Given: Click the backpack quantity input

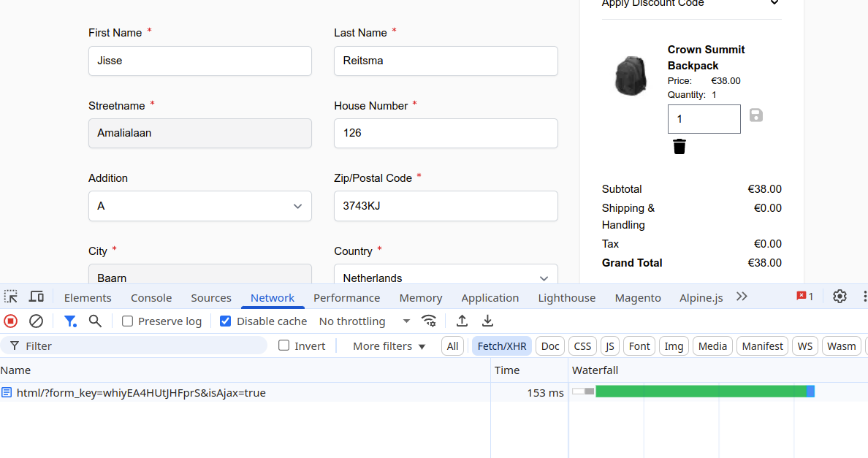Looking at the screenshot, I should pyautogui.click(x=704, y=119).
